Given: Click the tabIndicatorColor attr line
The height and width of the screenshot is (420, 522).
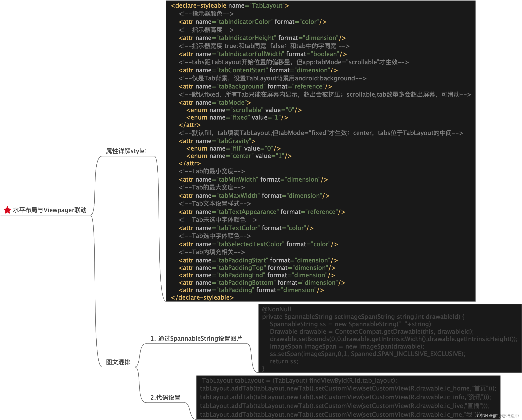Looking at the screenshot, I should [x=252, y=22].
